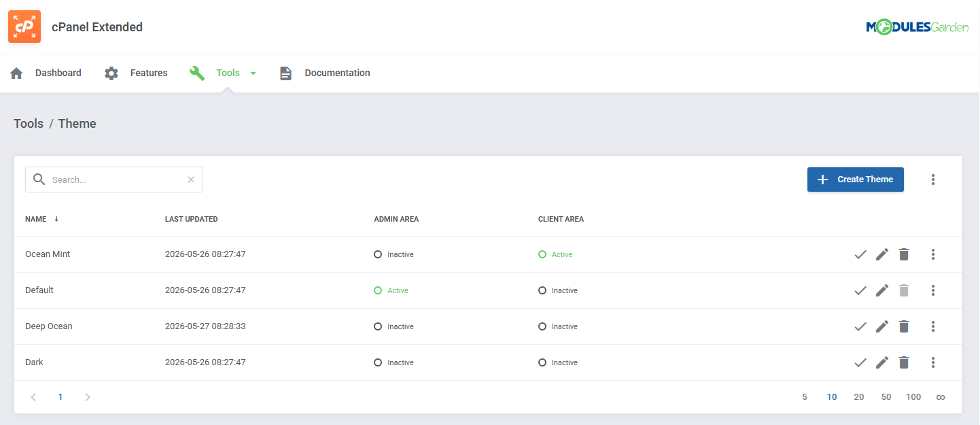The width and height of the screenshot is (980, 425).
Task: Delete the Ocean Mint theme
Action: pyautogui.click(x=904, y=254)
